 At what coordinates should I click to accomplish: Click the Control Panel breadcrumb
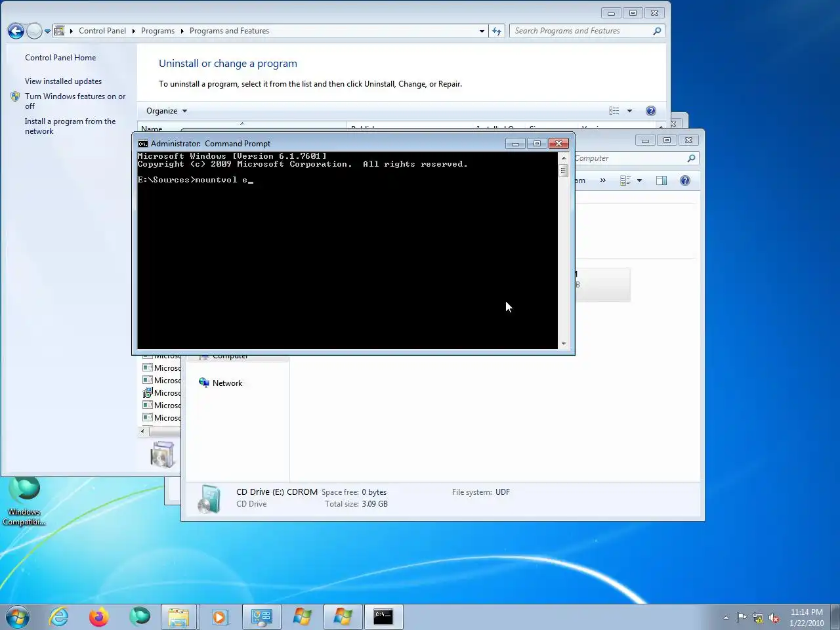click(102, 31)
